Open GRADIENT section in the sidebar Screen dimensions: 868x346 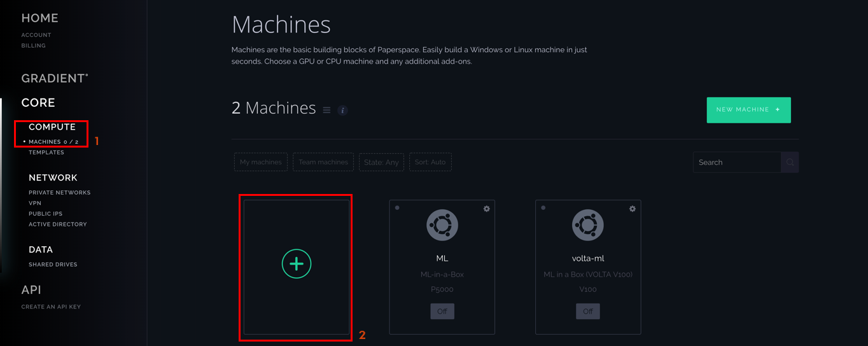[55, 78]
